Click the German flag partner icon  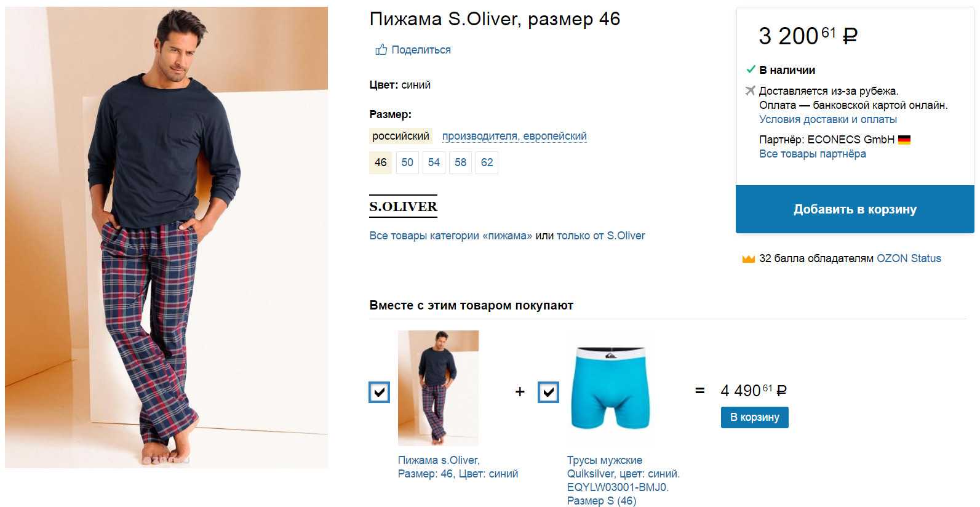[904, 140]
